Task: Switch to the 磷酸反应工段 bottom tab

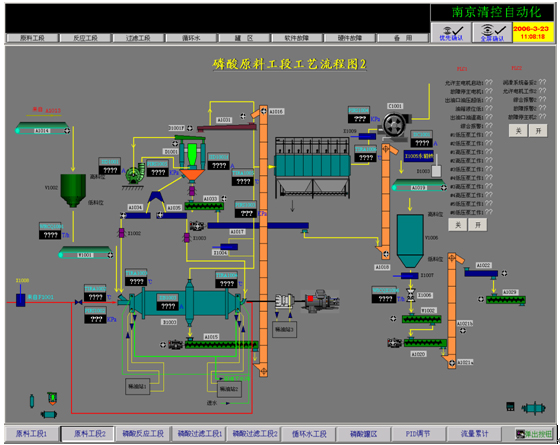Action: [x=143, y=434]
